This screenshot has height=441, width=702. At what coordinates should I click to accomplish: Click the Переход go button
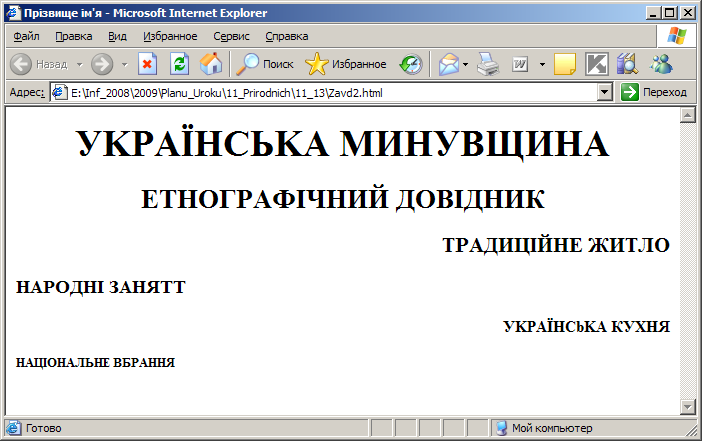click(x=654, y=92)
